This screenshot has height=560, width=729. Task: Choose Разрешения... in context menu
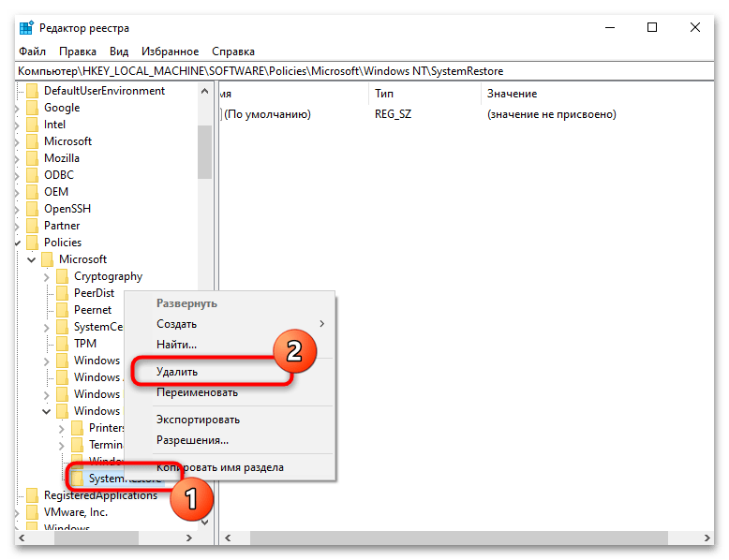click(x=192, y=439)
